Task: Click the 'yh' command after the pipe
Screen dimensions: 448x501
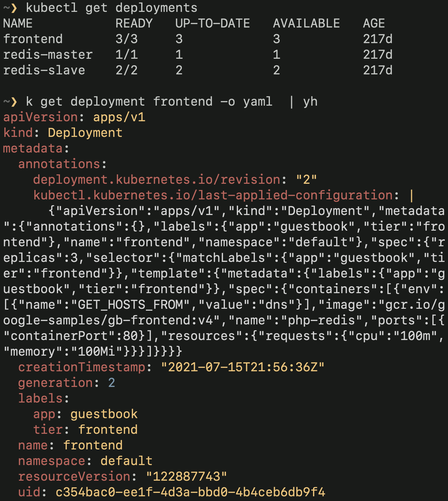Action: [310, 102]
